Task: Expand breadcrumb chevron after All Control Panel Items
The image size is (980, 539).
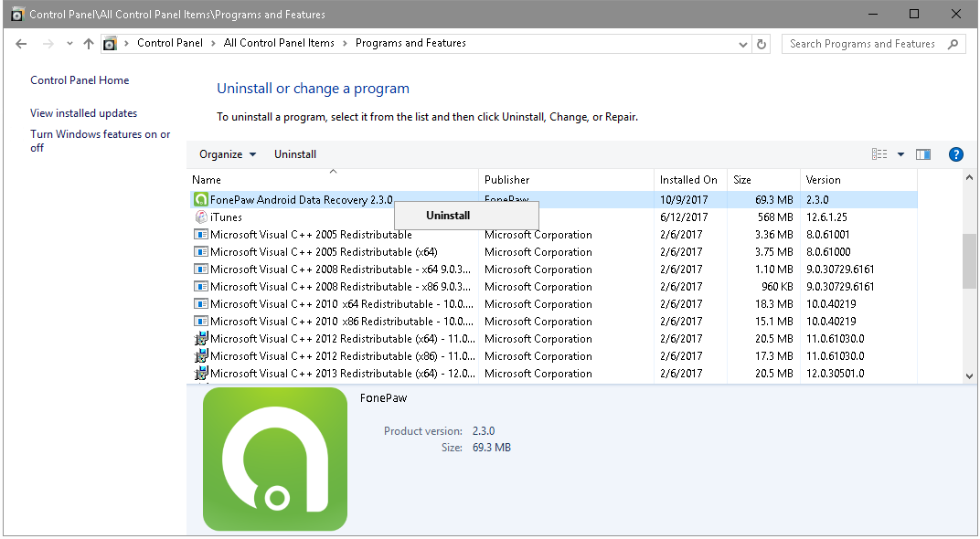Action: 345,43
